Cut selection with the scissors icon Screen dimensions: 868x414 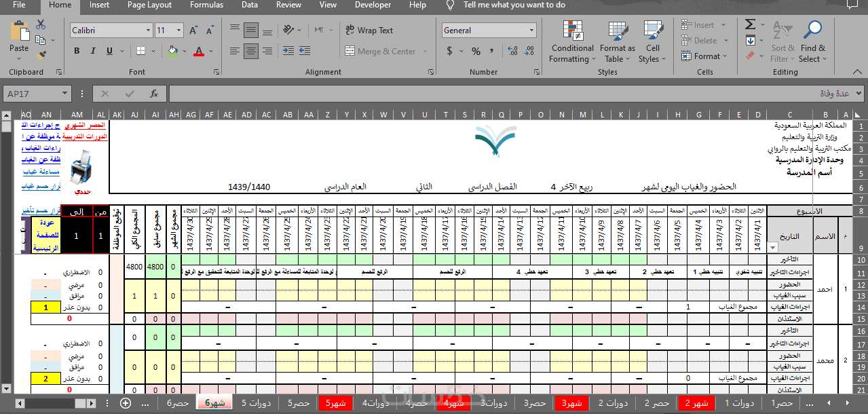[41, 24]
